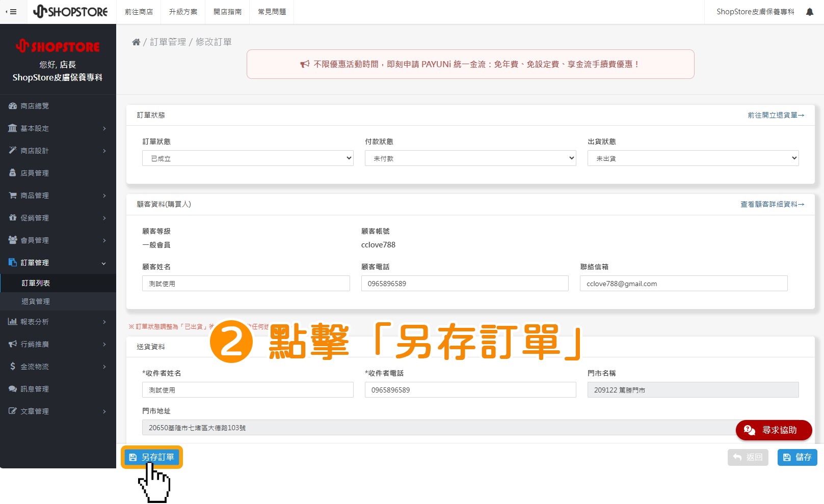Image resolution: width=824 pixels, height=504 pixels.
Task: Click the 聯絡信箱 email input field
Action: pyautogui.click(x=683, y=283)
